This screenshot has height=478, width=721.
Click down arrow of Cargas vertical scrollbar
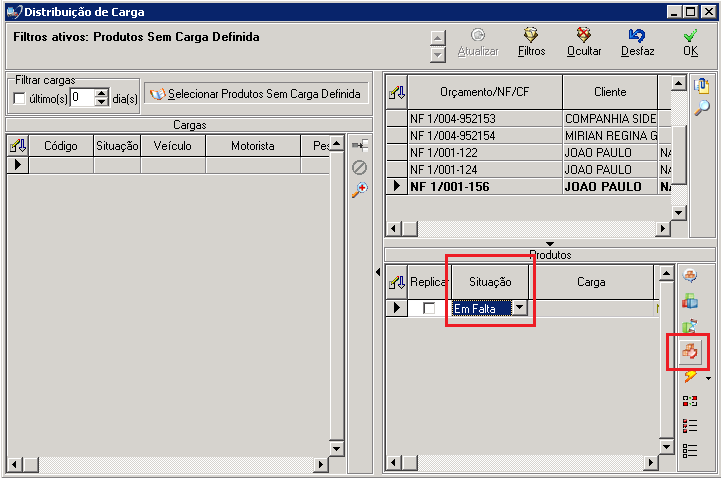pyautogui.click(x=337, y=449)
